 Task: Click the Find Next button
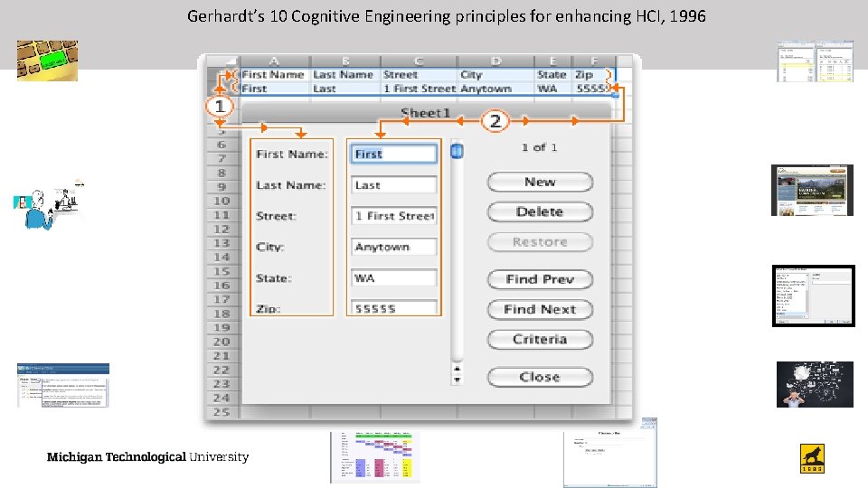540,309
